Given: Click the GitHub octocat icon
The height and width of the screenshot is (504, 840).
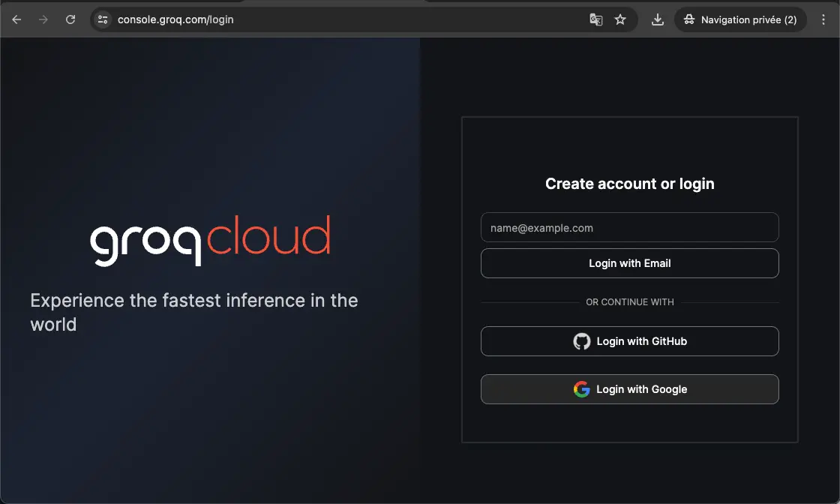Looking at the screenshot, I should pyautogui.click(x=582, y=341).
